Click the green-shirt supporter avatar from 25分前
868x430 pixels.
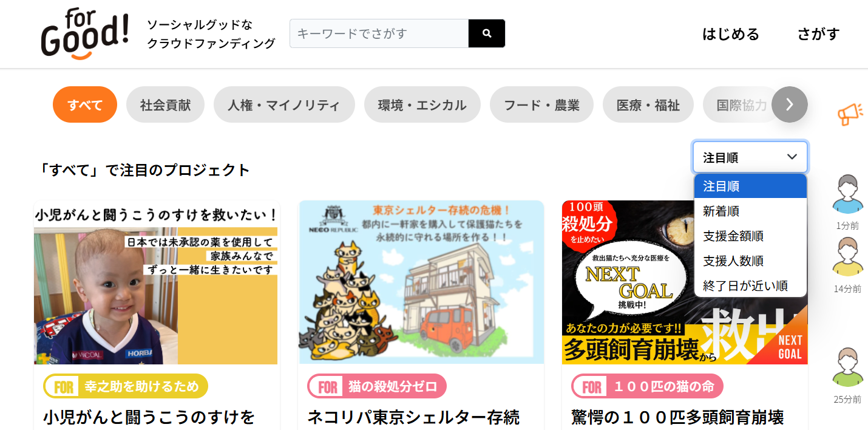click(847, 367)
